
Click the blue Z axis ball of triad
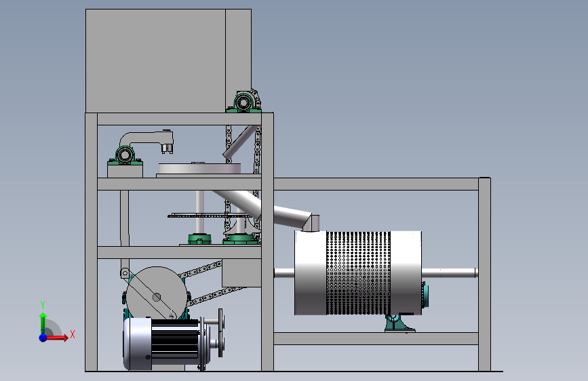43,338
